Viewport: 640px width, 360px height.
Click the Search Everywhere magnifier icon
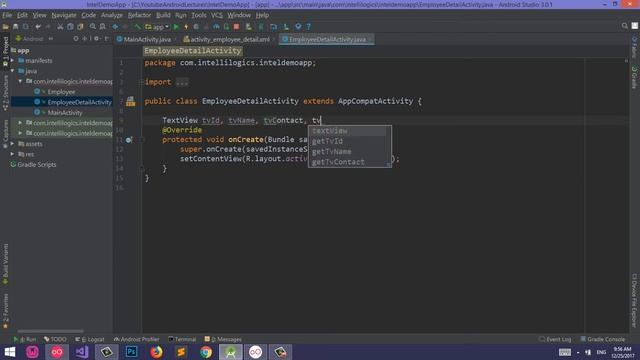coord(624,26)
